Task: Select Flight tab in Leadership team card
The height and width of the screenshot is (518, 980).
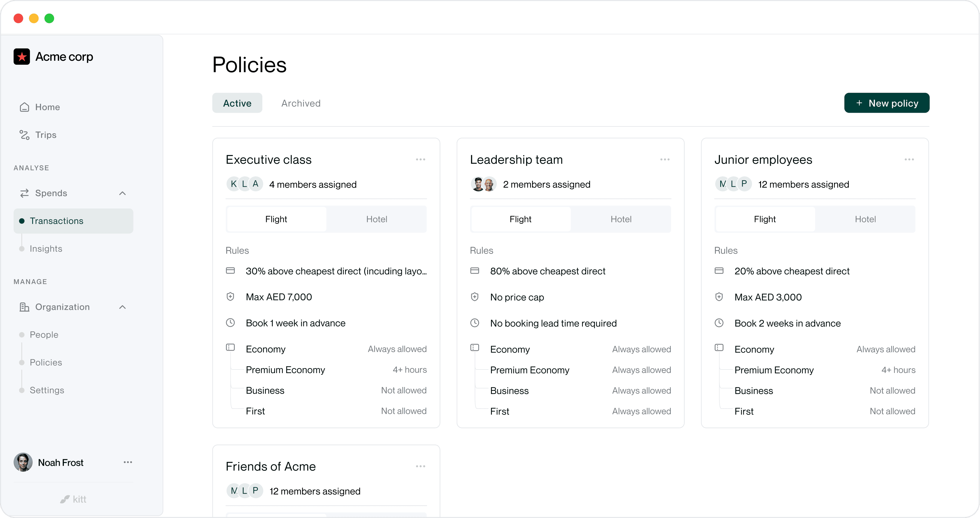Action: click(520, 219)
